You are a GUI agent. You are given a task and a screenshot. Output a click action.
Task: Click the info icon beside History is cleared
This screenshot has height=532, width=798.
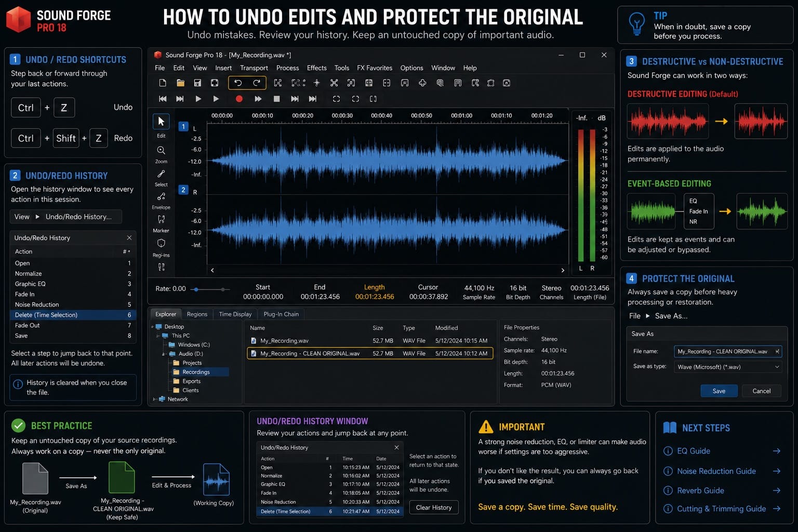(18, 384)
